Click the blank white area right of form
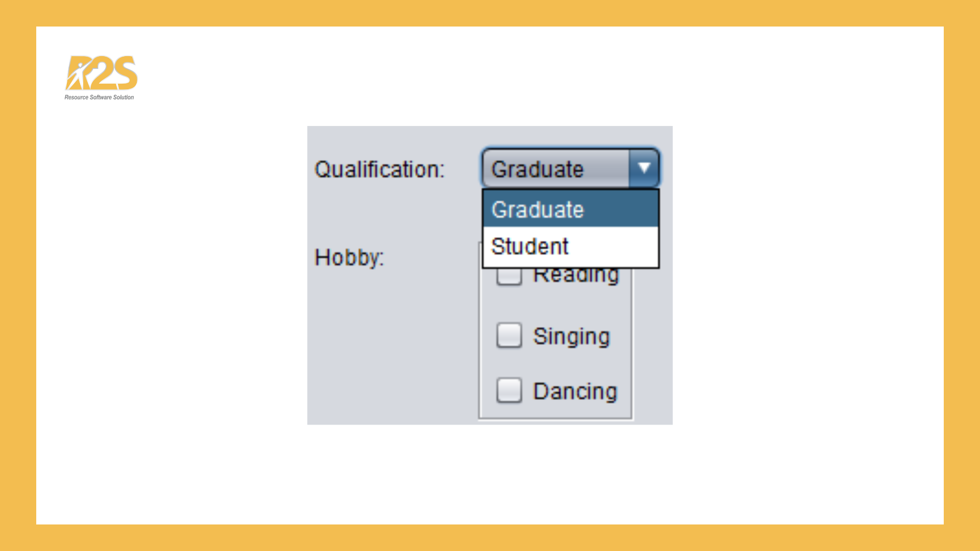The image size is (980, 551). click(x=806, y=275)
